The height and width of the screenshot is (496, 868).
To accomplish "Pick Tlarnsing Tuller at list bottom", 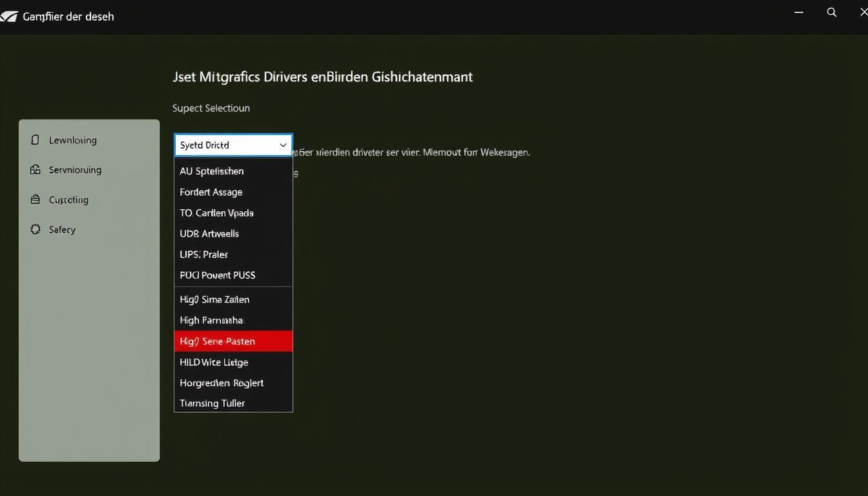I will tap(233, 402).
